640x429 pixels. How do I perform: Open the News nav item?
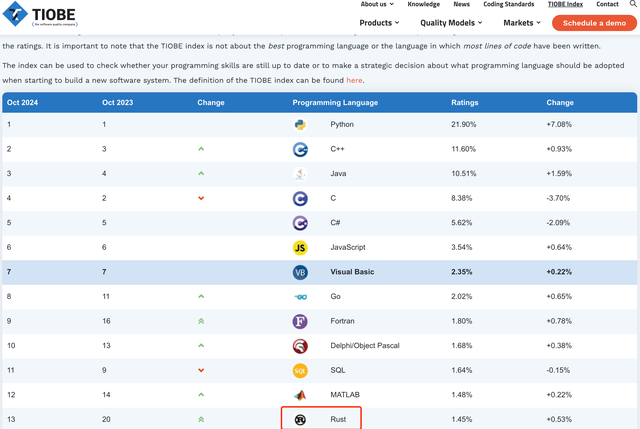coord(462,4)
